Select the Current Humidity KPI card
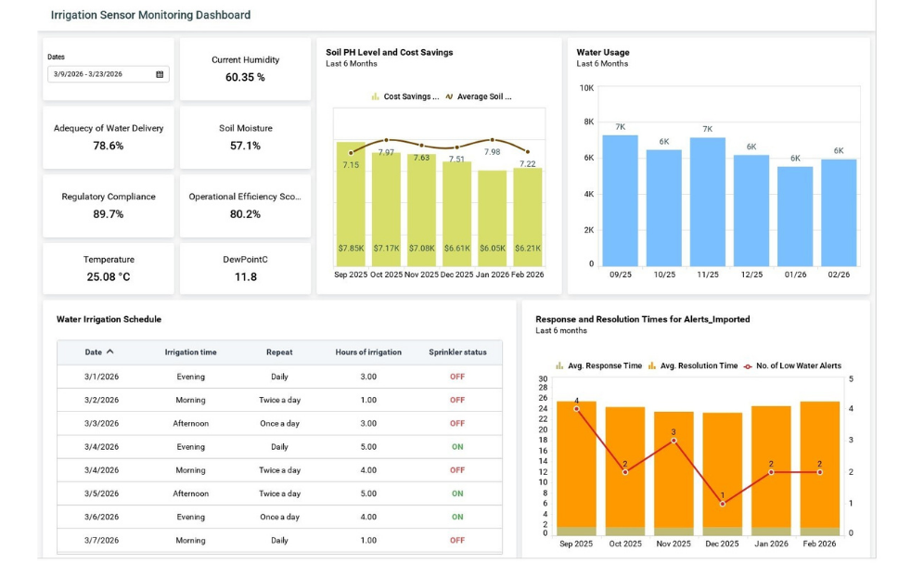Screen dimensions: 924x563 click(x=245, y=69)
